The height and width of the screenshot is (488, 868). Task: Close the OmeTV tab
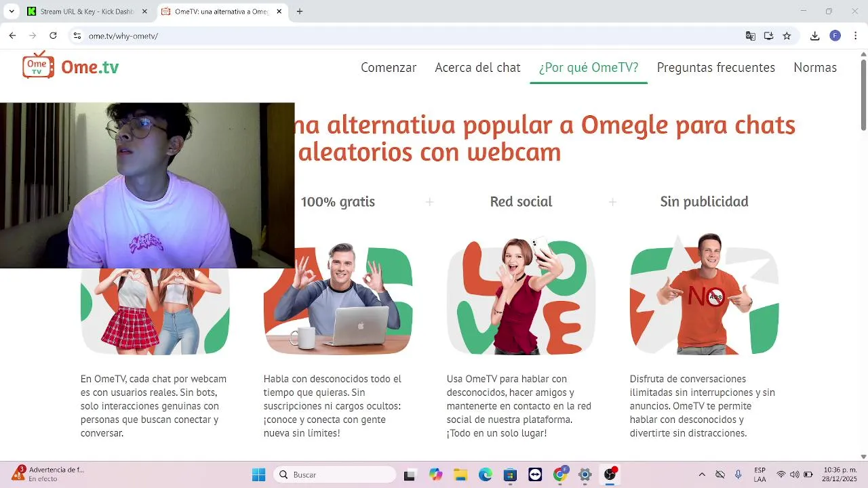click(279, 12)
